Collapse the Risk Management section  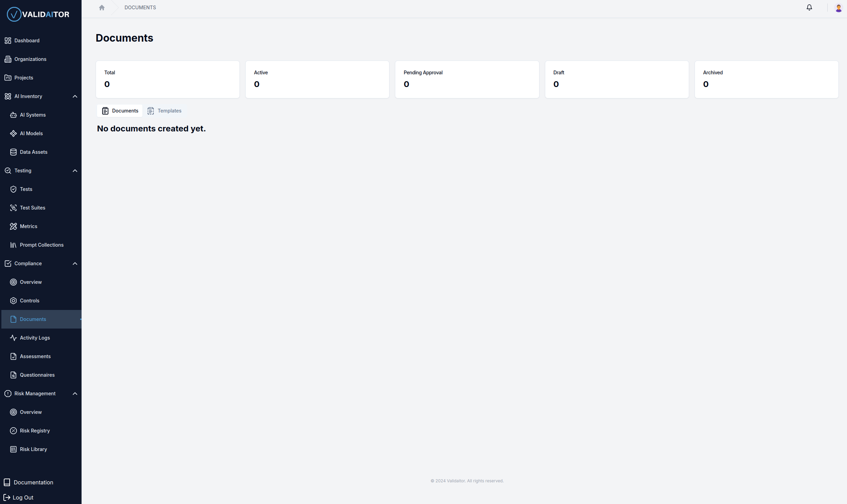pos(75,394)
